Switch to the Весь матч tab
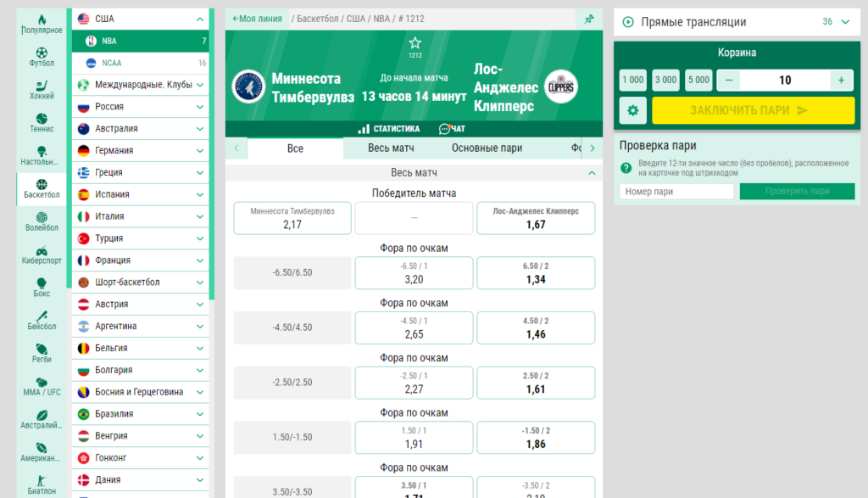Image resolution: width=868 pixels, height=498 pixels. (391, 148)
